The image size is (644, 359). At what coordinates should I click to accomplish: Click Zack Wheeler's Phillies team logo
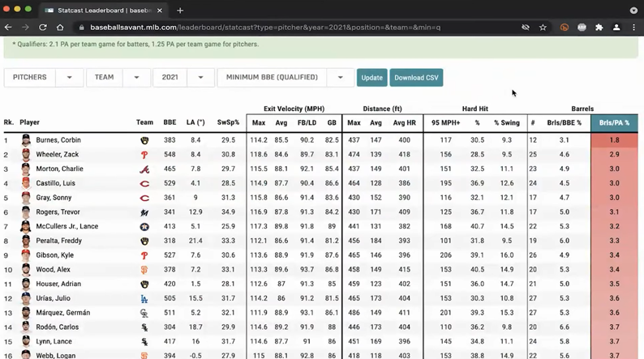point(144,155)
